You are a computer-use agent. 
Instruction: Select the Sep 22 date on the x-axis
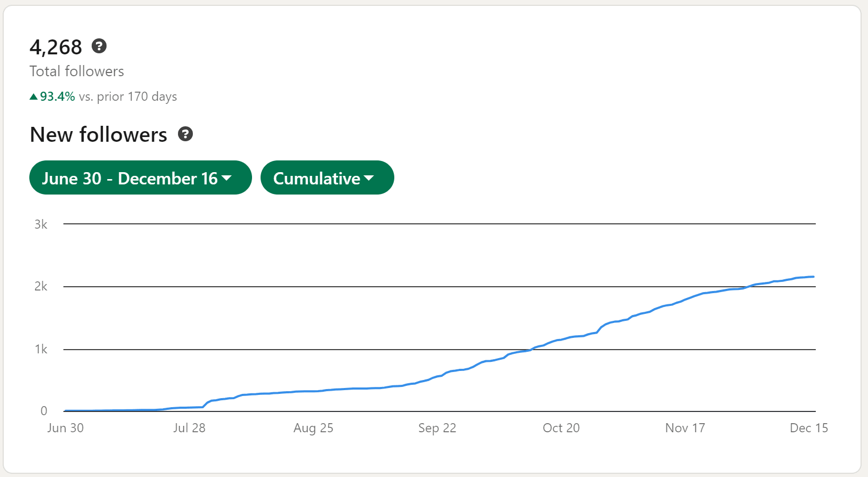[x=437, y=428]
